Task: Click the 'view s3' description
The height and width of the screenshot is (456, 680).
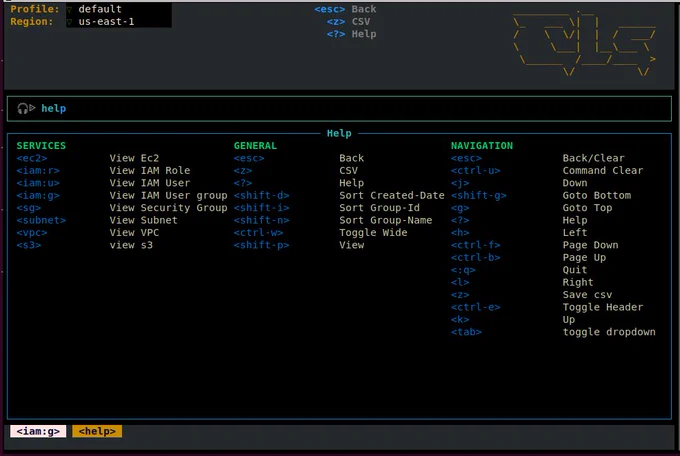Action: [x=131, y=245]
